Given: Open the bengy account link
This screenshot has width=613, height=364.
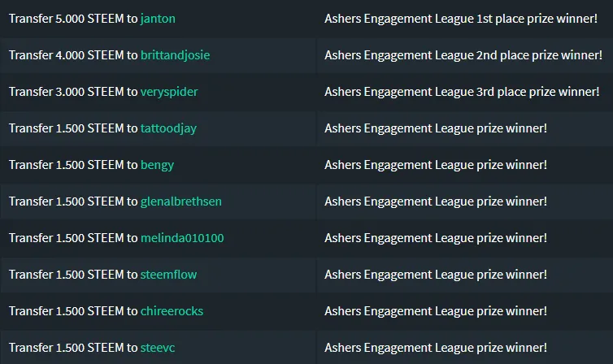Looking at the screenshot, I should coord(157,165).
